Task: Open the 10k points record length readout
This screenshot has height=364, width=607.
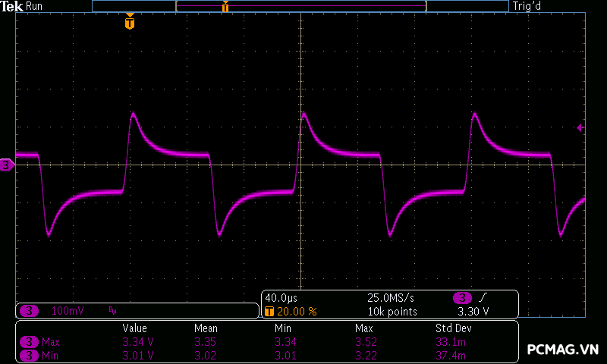Action: click(x=392, y=312)
